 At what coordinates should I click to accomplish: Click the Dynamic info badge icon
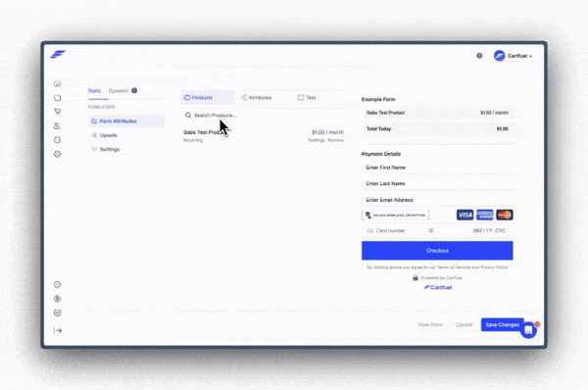[x=134, y=90]
